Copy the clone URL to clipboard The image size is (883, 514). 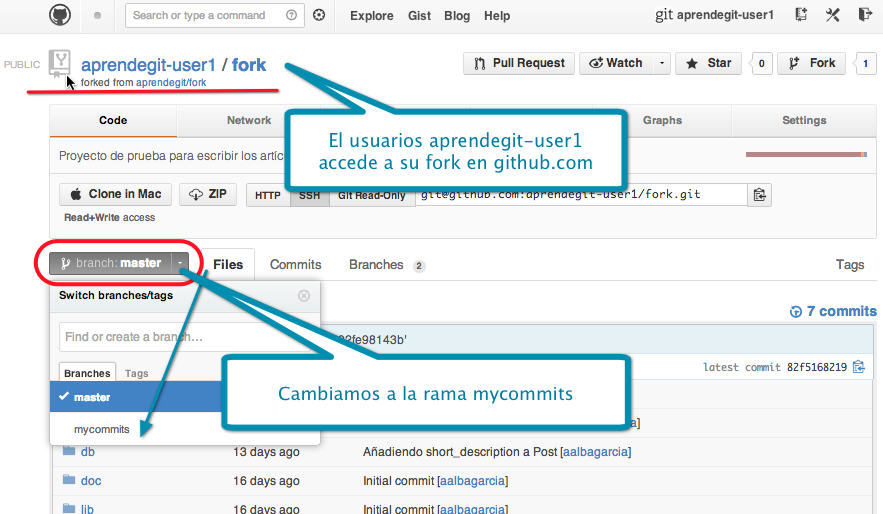point(760,195)
